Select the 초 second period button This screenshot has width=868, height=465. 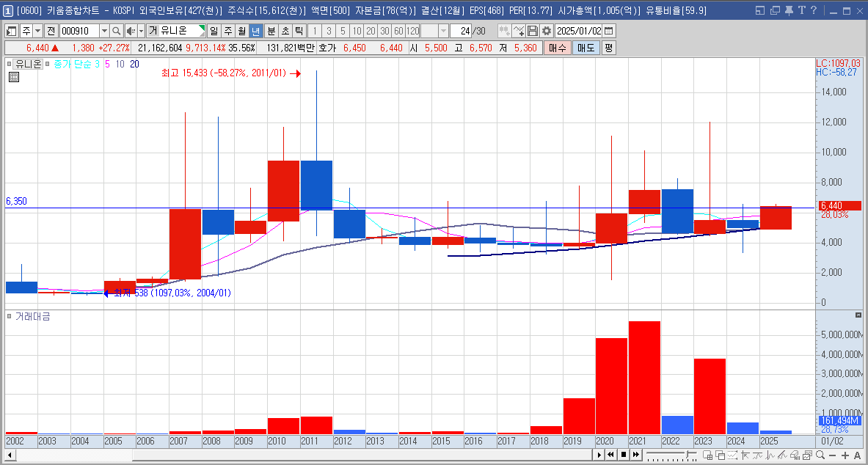coord(285,31)
